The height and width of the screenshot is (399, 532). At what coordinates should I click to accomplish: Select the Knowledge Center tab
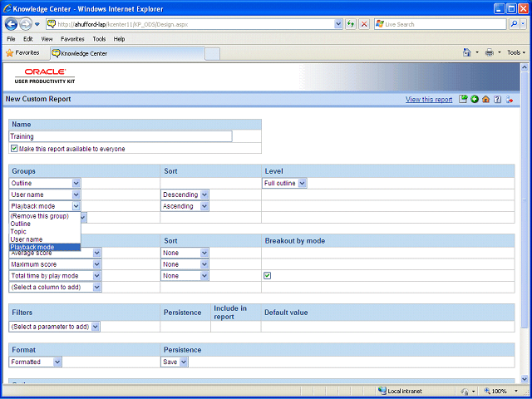coord(127,53)
